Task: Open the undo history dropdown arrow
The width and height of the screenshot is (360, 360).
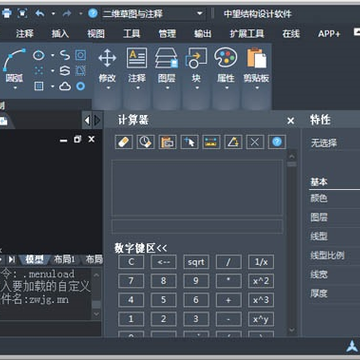Action: tap(53, 14)
